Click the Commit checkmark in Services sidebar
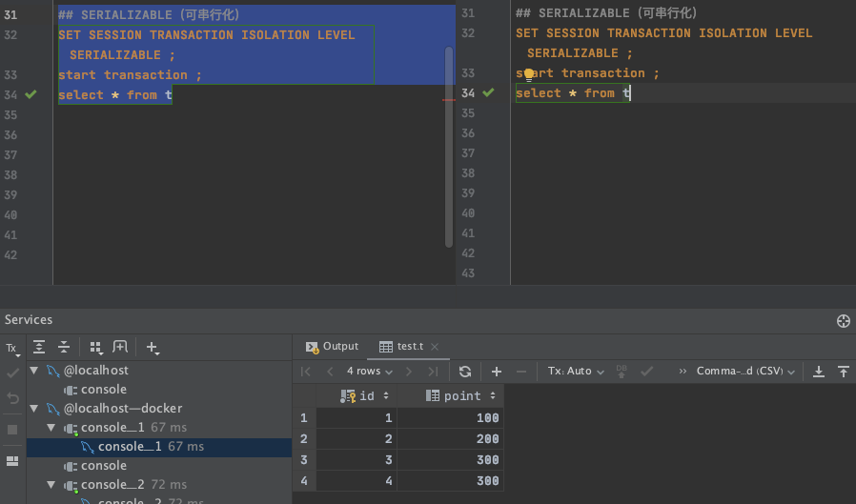 (x=12, y=373)
